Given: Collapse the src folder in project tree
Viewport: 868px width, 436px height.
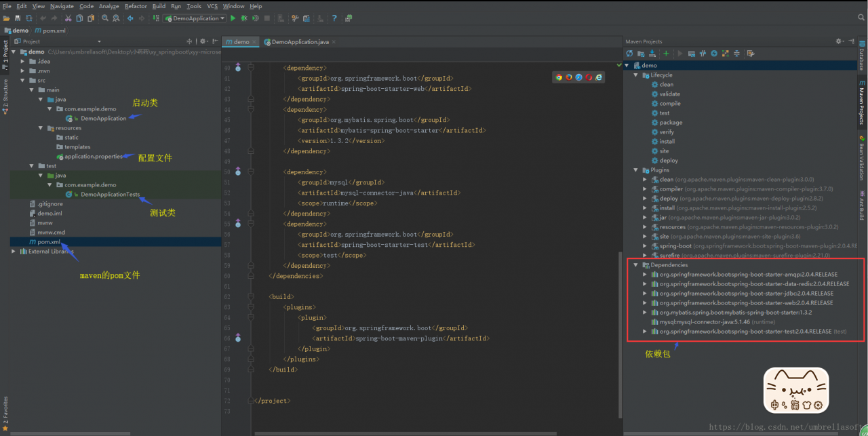Looking at the screenshot, I should coord(22,80).
